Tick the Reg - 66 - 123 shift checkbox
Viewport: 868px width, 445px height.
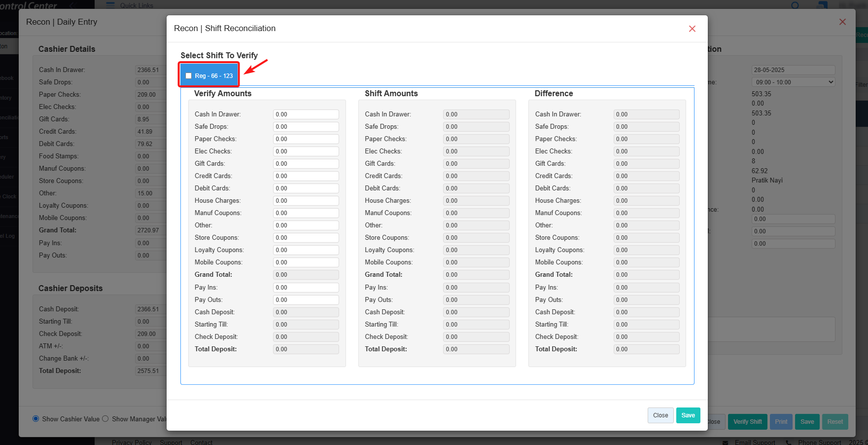(x=188, y=76)
